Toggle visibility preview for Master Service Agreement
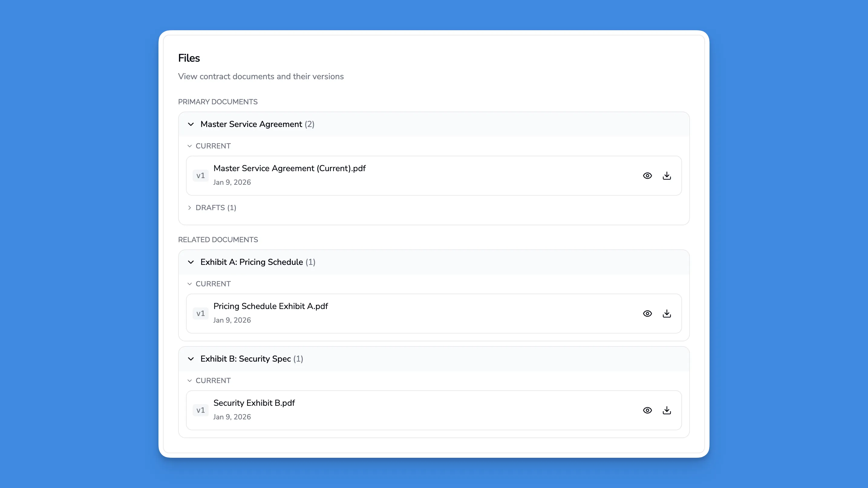Image resolution: width=868 pixels, height=488 pixels. 647,175
